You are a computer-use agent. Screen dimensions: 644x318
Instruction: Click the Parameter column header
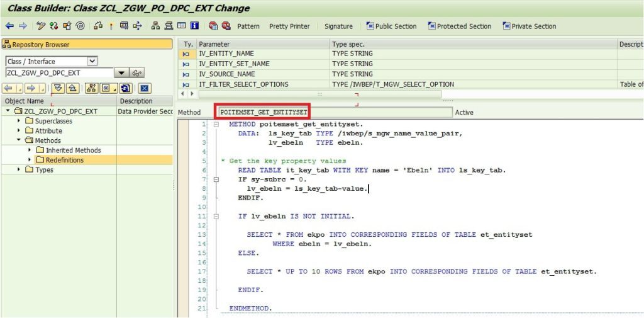[263, 44]
